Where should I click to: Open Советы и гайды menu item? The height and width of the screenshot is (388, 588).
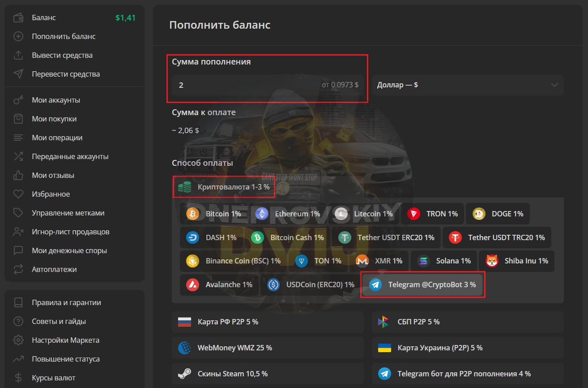[59, 322]
